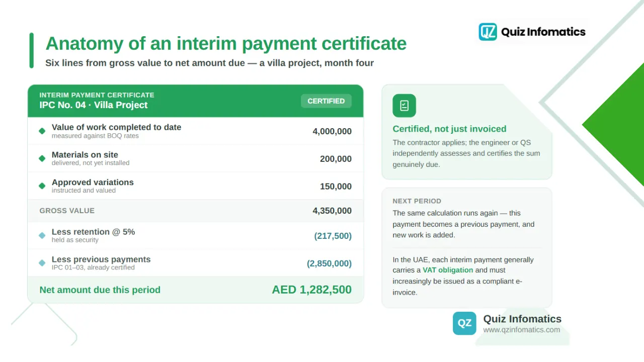
Task: Click the light diamond beside Less previous payments
Action: click(x=42, y=263)
